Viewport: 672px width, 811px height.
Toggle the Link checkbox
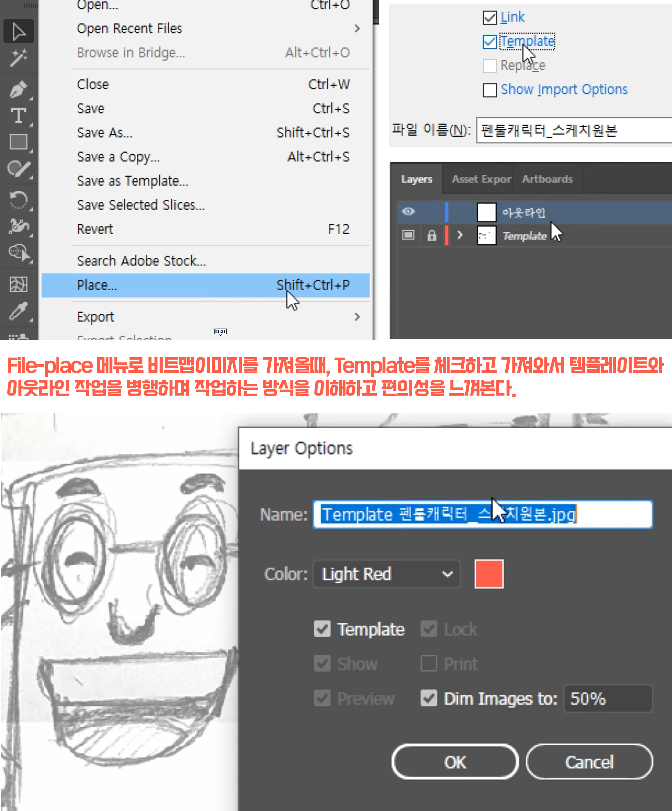490,18
